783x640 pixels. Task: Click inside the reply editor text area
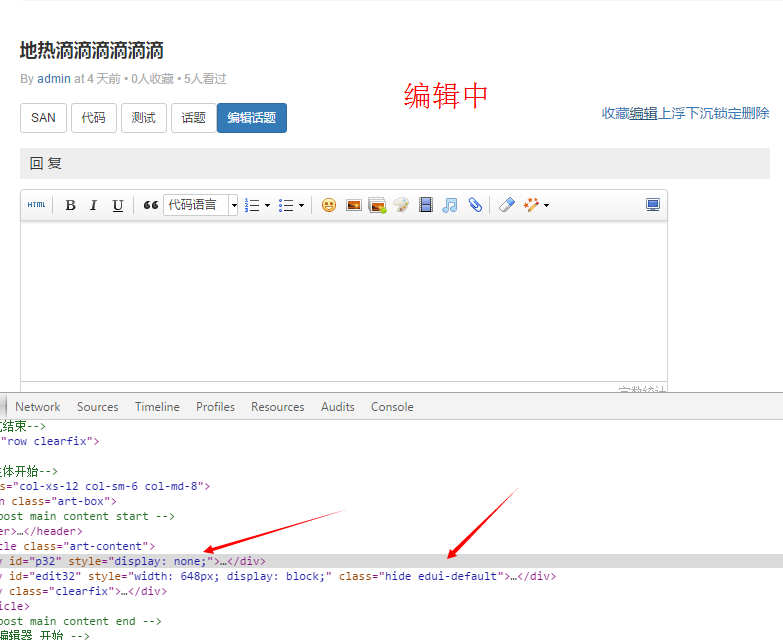(x=344, y=301)
